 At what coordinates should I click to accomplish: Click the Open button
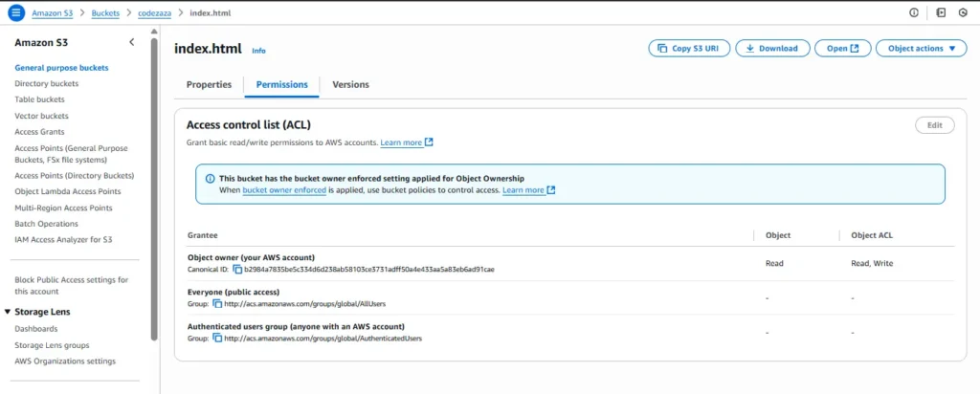(843, 48)
